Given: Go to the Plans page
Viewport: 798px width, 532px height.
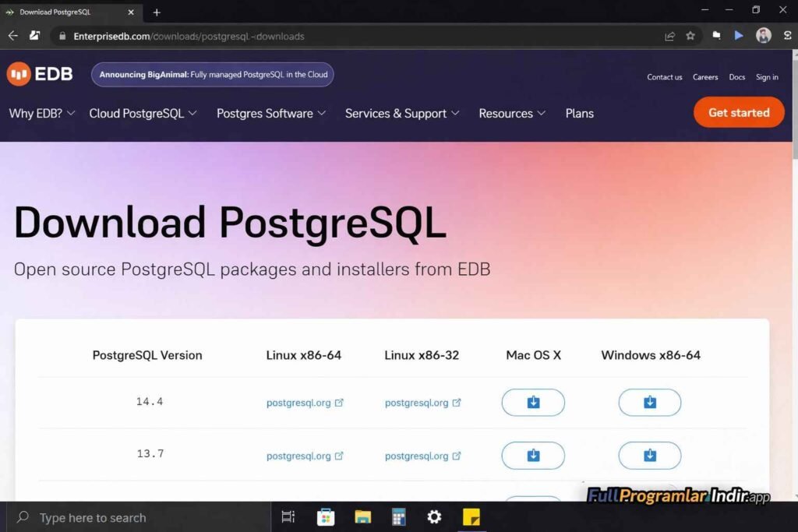Looking at the screenshot, I should click(579, 113).
